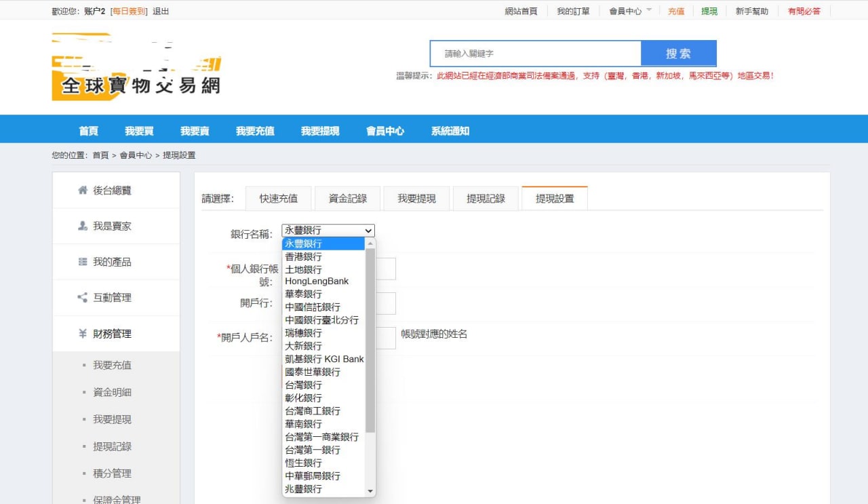Select 國泰世華銀行 in the dropdown list

[313, 372]
